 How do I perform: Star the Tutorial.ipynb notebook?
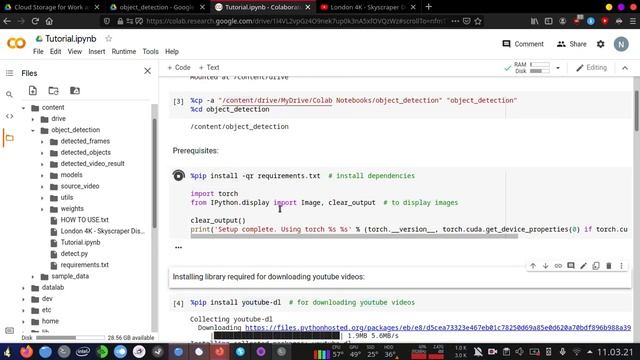pos(109,38)
